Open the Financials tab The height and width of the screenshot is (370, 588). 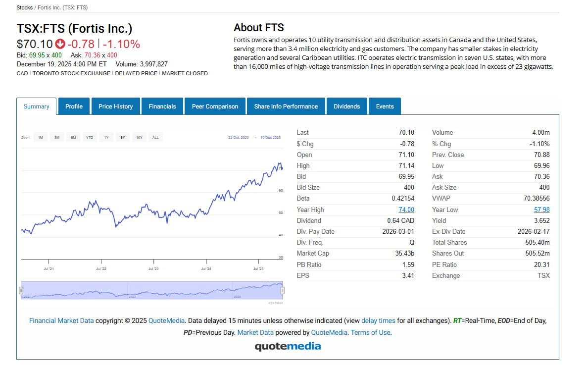coord(162,106)
